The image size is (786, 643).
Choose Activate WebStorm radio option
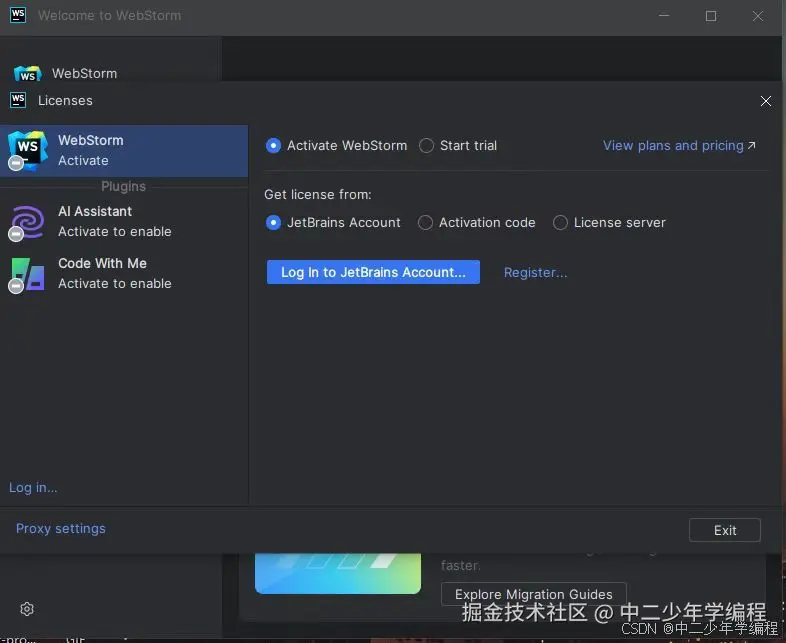336,145
